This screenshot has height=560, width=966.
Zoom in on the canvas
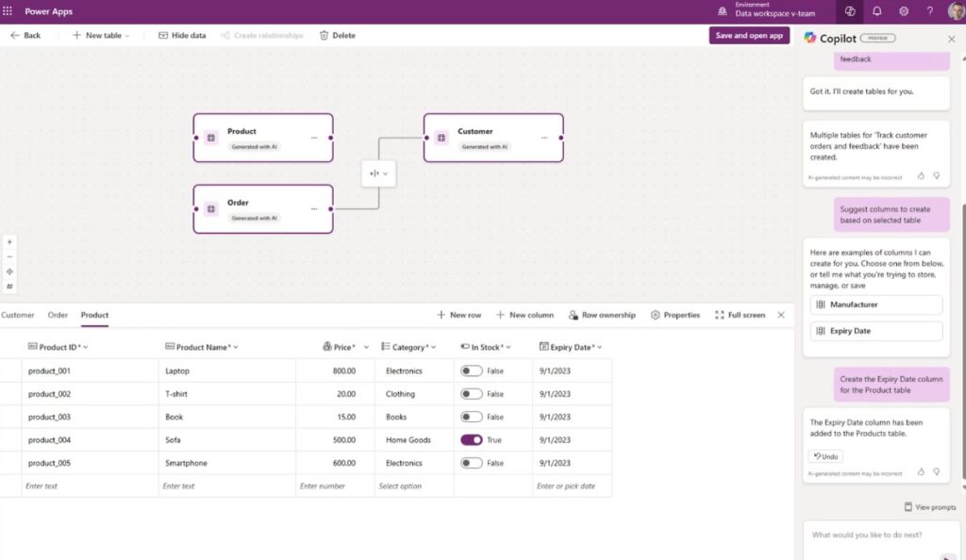click(9, 242)
